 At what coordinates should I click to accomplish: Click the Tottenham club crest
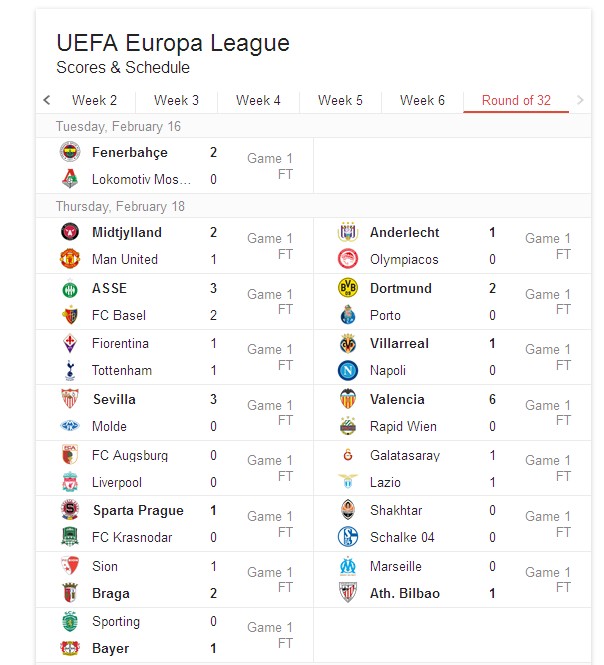click(69, 370)
